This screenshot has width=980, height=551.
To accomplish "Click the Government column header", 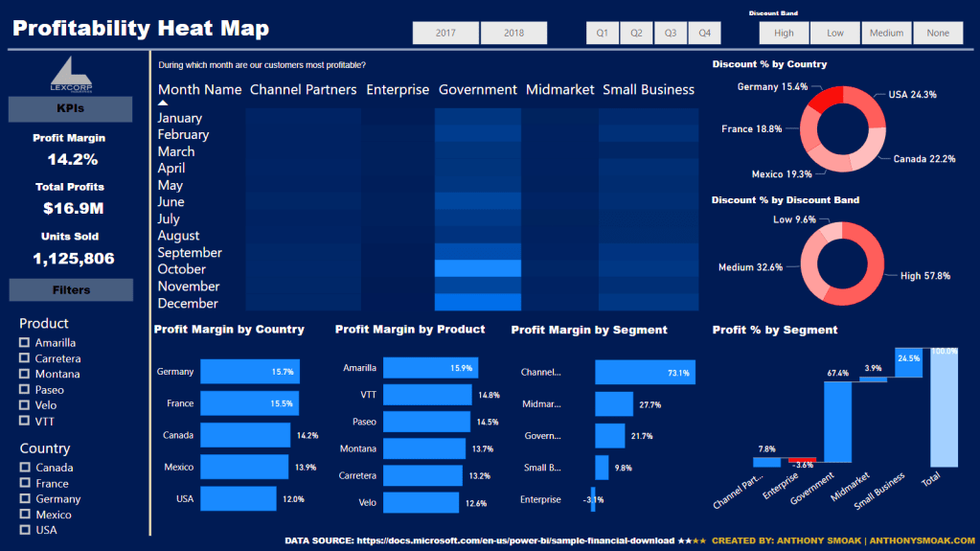I will (477, 90).
